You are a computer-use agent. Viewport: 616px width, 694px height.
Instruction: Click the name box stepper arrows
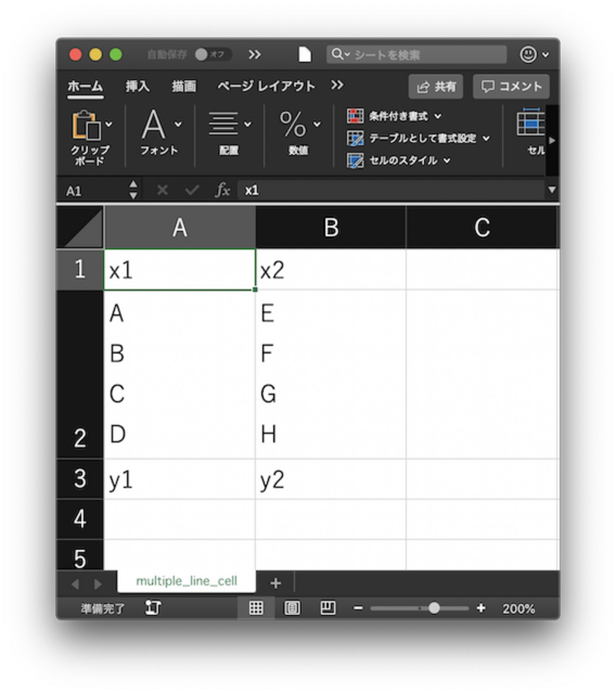(x=134, y=190)
